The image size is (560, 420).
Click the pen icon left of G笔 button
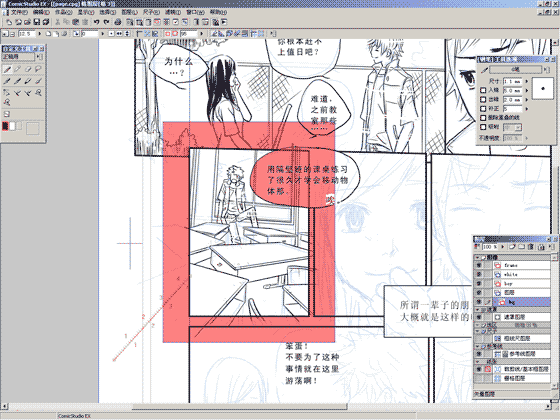484,70
